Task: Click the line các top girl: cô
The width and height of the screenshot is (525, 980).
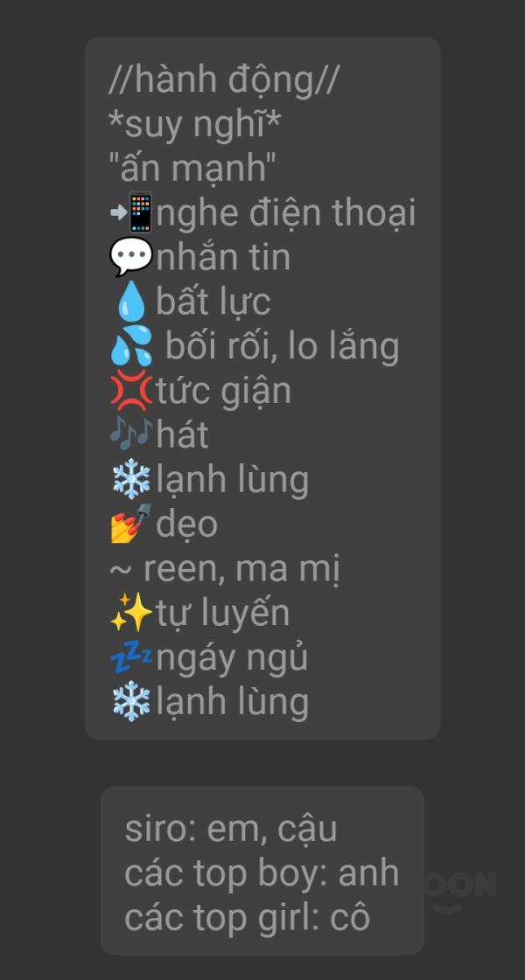Action: pyautogui.click(x=247, y=918)
